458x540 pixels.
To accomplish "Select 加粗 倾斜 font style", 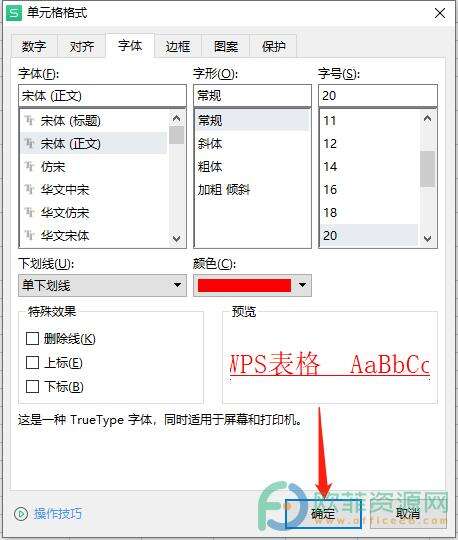I will click(224, 190).
